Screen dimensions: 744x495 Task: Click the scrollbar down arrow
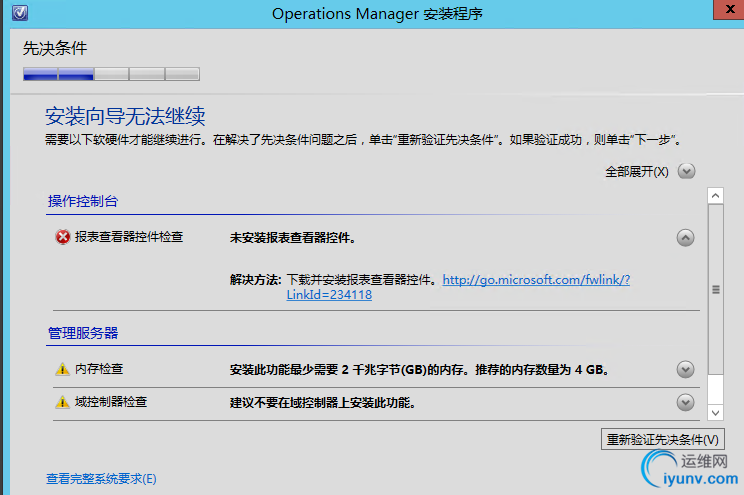click(x=716, y=412)
